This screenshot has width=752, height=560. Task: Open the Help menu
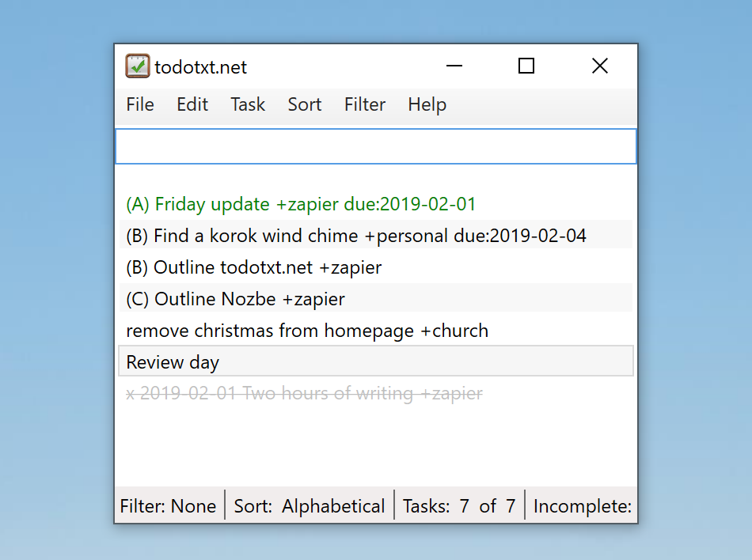coord(427,104)
